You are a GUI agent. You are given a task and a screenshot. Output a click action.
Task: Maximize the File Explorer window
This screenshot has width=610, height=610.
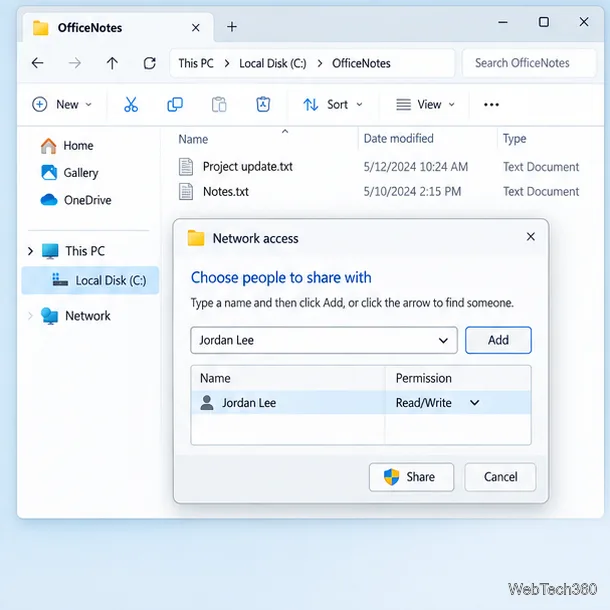[x=543, y=22]
